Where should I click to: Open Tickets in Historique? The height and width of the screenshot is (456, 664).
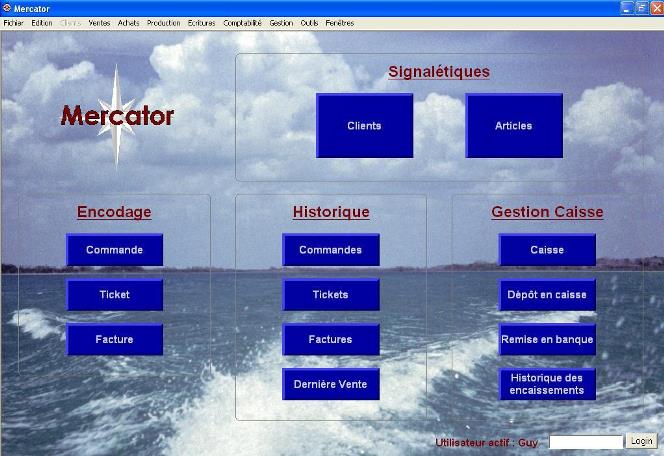point(331,295)
